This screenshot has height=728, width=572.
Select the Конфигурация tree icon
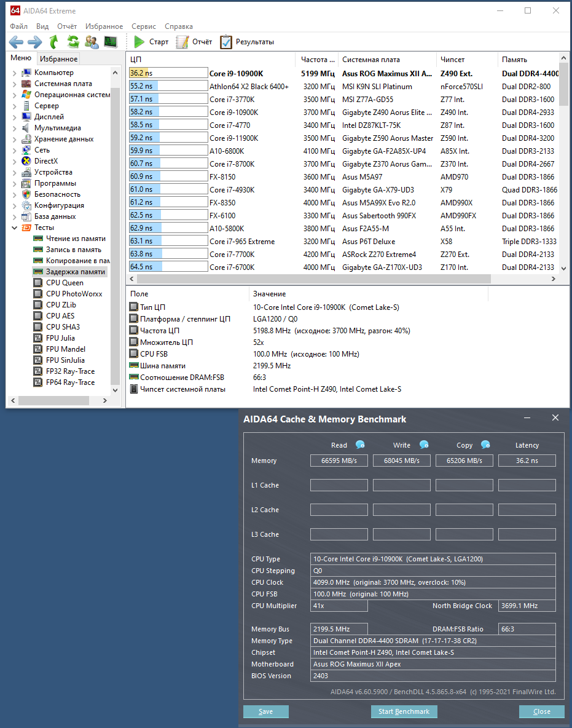click(x=26, y=205)
